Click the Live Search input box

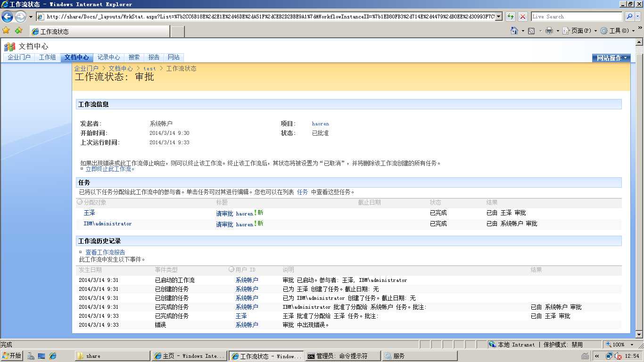click(x=577, y=16)
